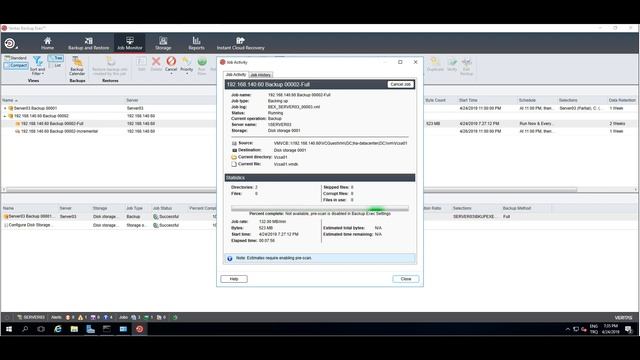Click the Start Time column header

click(468, 100)
